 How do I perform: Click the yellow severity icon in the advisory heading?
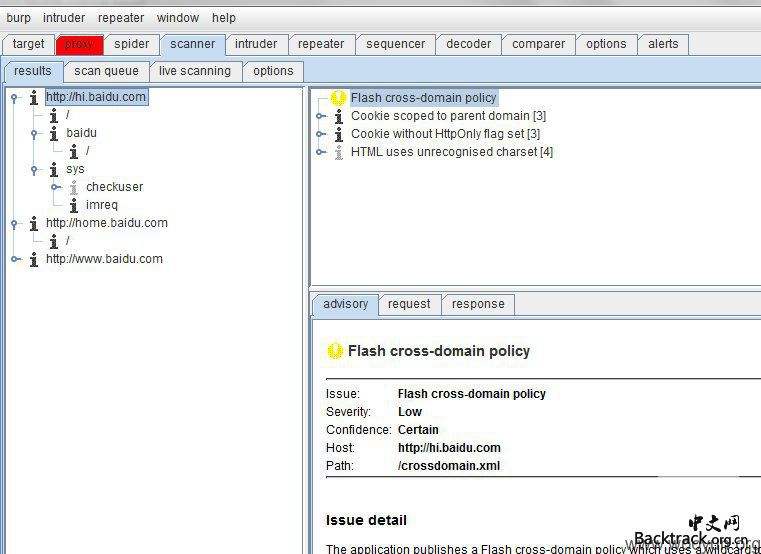tap(335, 351)
